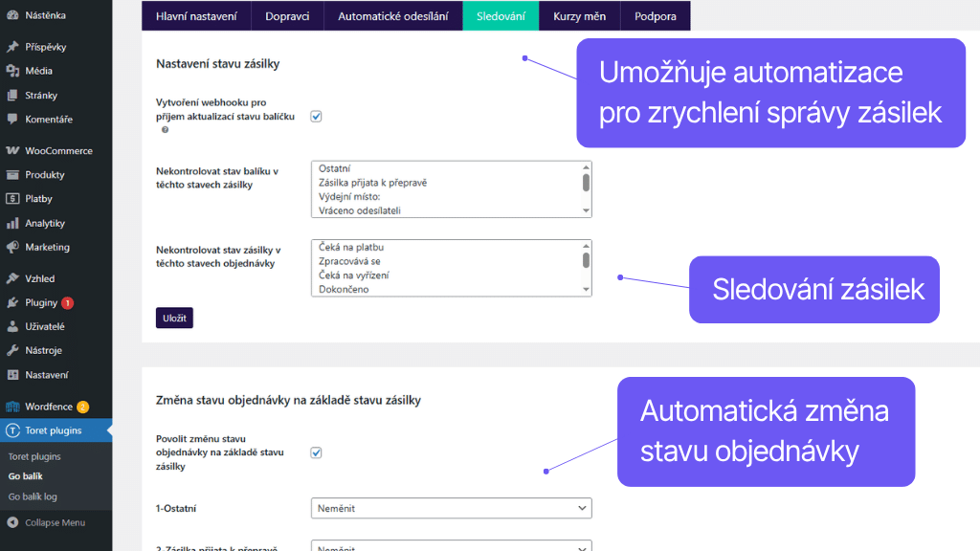Screen dimensions: 980x551
Task: Select the Wordfence shield icon
Action: 12,407
